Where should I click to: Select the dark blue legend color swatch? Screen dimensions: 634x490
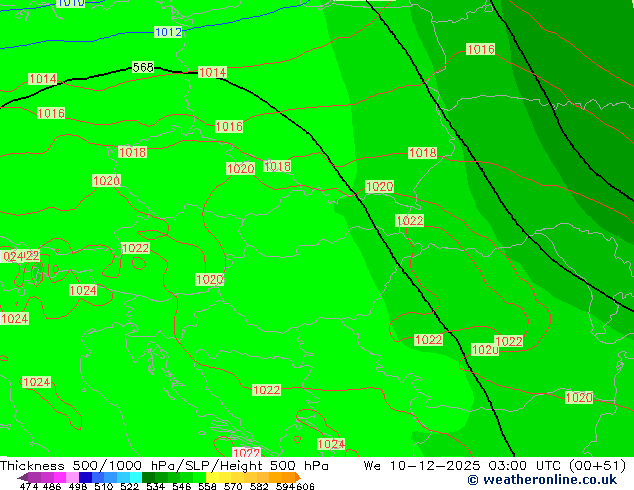(85, 477)
